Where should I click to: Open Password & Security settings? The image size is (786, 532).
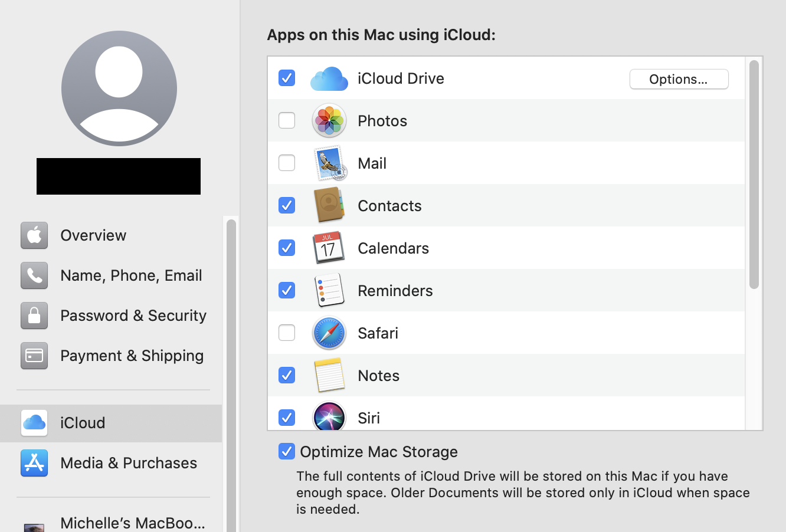point(111,316)
